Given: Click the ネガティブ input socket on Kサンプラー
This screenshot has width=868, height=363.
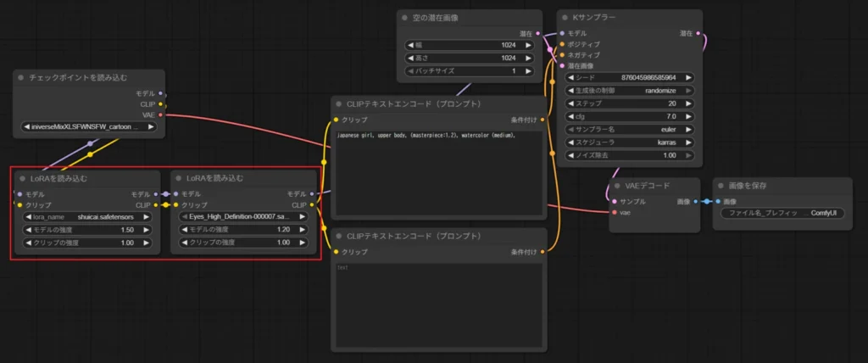Looking at the screenshot, I should click(563, 55).
